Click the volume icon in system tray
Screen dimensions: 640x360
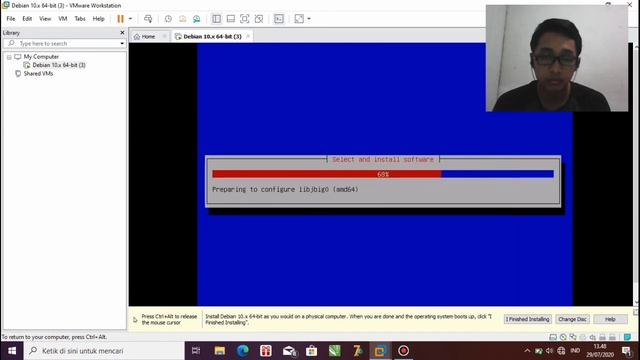point(549,351)
